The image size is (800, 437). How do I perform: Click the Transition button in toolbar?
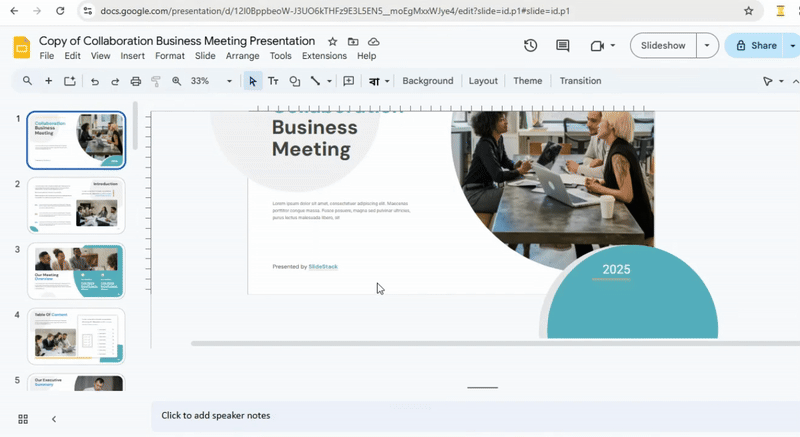[x=580, y=81]
